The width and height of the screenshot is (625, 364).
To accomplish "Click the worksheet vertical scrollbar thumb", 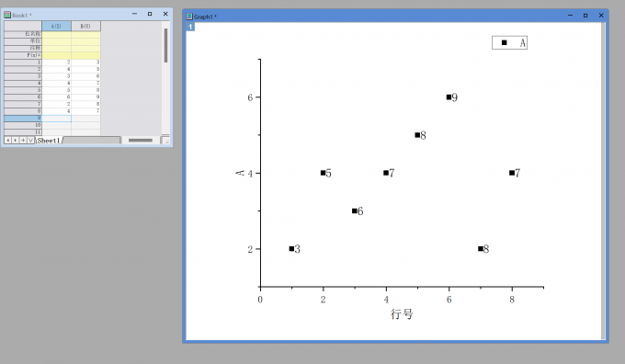I will [x=165, y=45].
